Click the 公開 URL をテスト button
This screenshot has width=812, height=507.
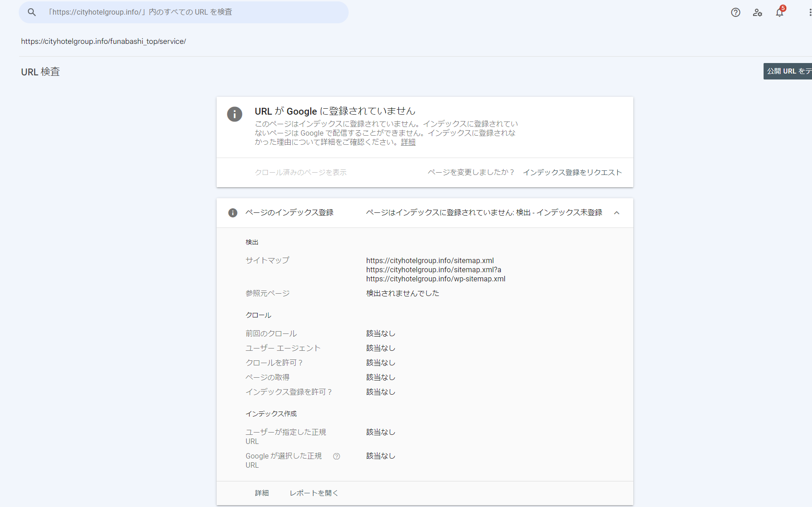[x=788, y=71]
